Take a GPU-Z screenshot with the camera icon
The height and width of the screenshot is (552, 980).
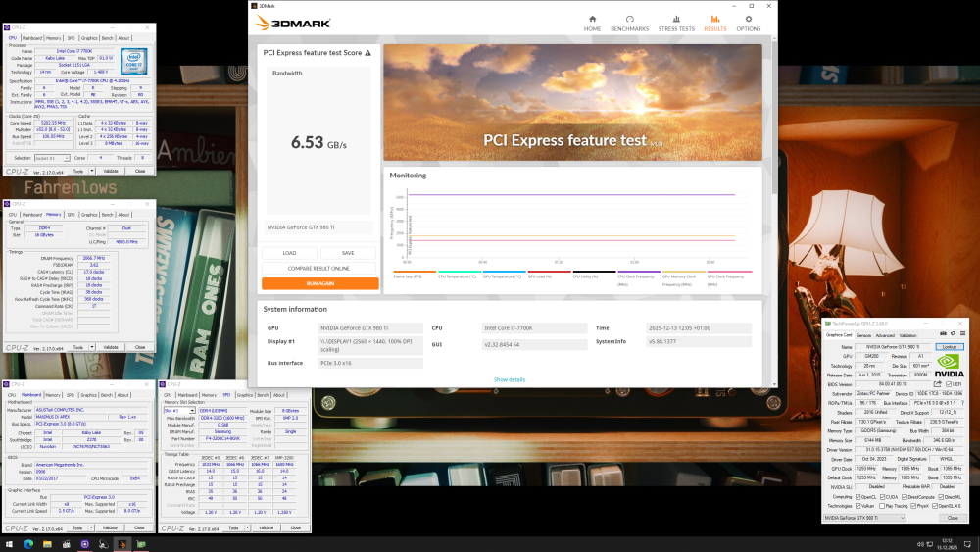pos(943,333)
